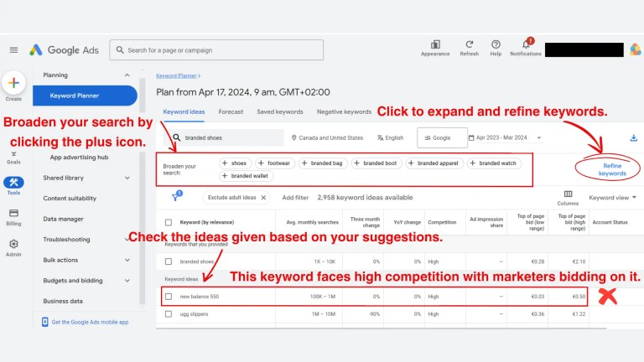Expand the Shared library section
Screen dimensions: 644x362
coord(127,178)
